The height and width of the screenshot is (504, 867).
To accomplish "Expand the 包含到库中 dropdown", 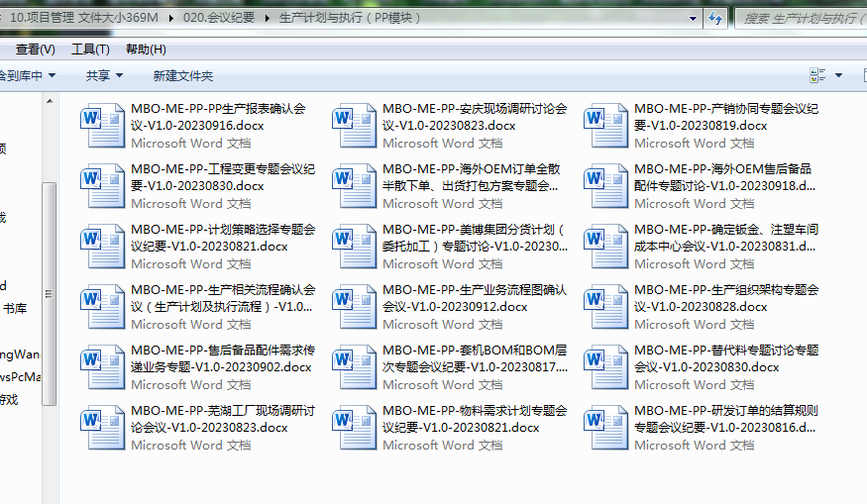I will (x=28, y=75).
